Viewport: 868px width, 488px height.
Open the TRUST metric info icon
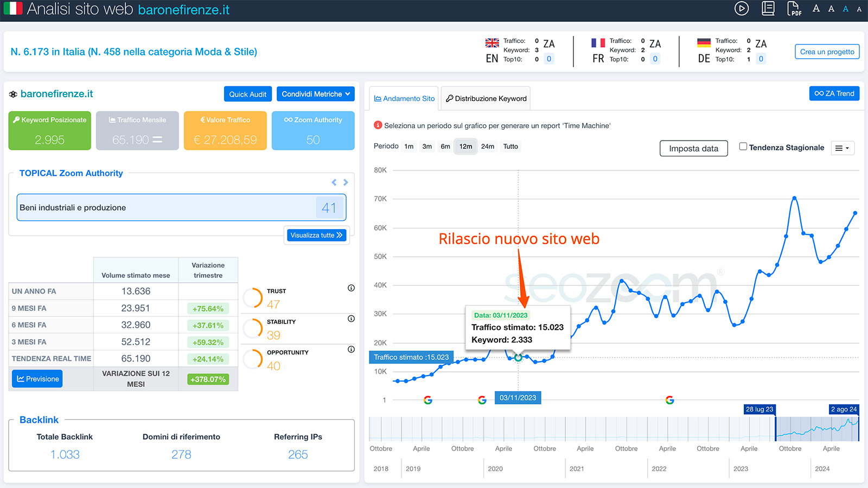(351, 288)
